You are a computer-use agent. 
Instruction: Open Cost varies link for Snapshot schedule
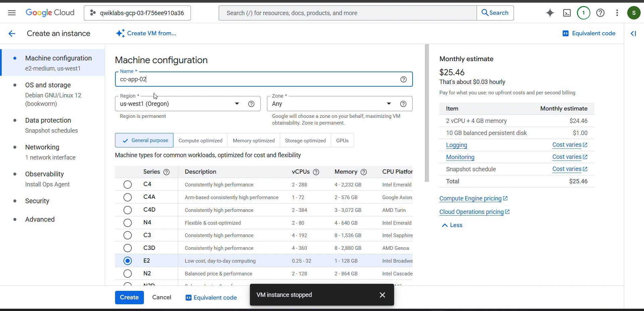[570, 169]
